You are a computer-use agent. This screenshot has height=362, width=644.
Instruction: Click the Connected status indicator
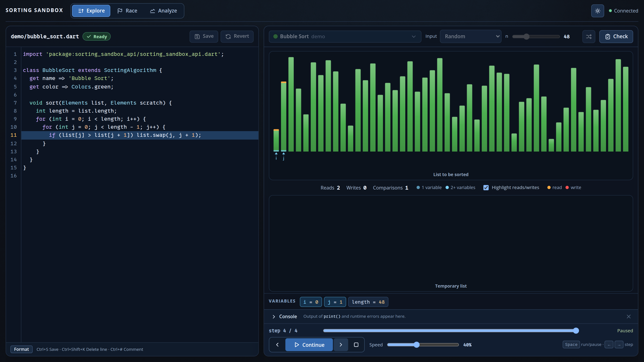(x=623, y=11)
